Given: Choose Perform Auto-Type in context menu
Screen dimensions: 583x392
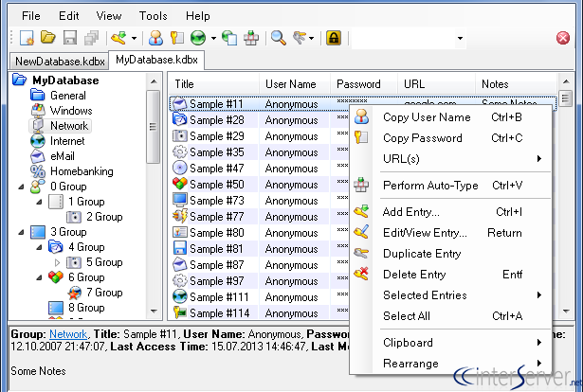Looking at the screenshot, I should pos(450,186).
